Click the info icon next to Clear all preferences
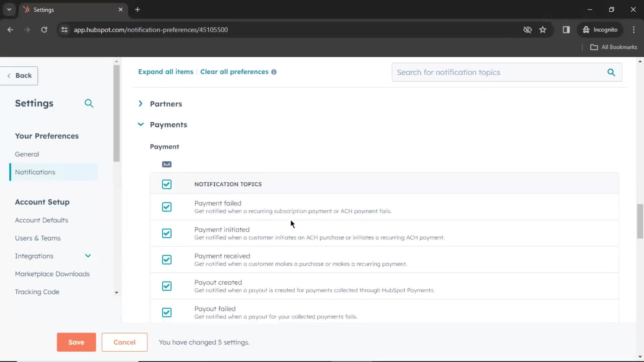The image size is (644, 362). (274, 72)
